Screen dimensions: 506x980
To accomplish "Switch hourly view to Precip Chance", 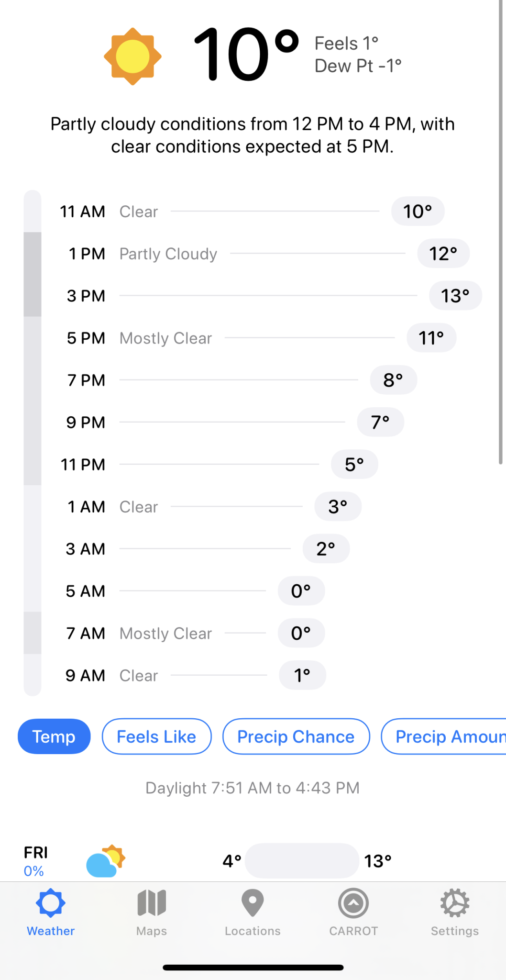I will (296, 736).
